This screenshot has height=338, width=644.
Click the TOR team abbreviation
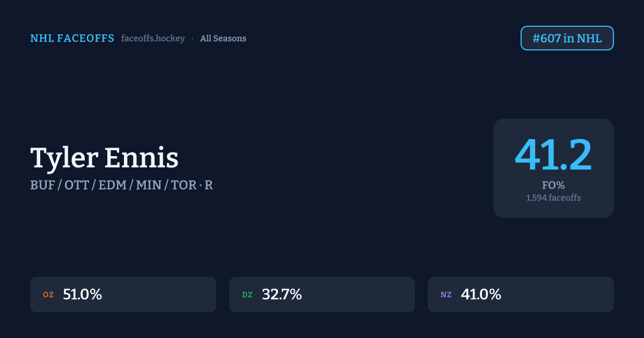click(183, 185)
